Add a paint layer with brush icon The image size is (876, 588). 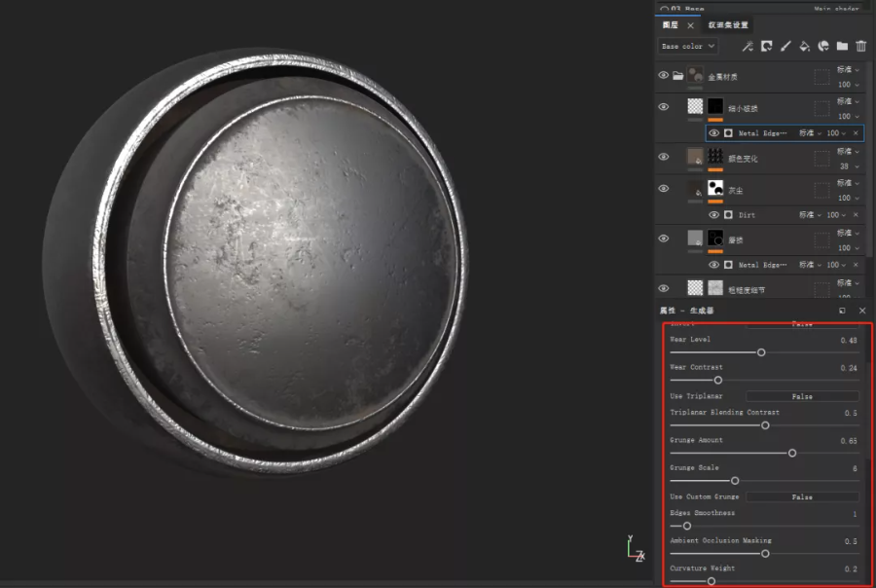pyautogui.click(x=785, y=46)
